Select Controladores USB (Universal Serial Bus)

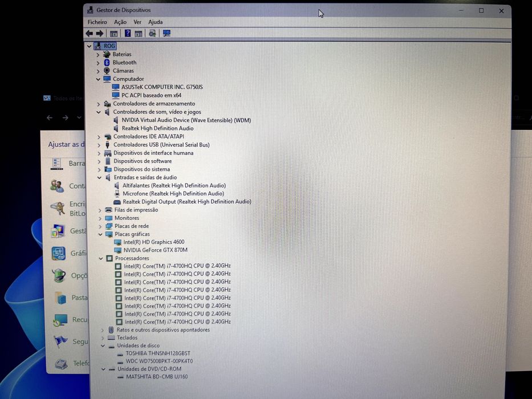coord(161,145)
